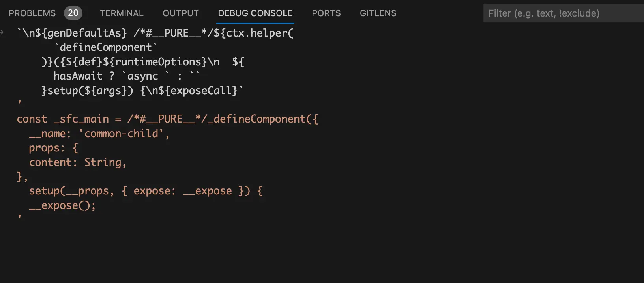Image resolution: width=644 pixels, height=283 pixels.
Task: Click the hasAwait ternary line
Action: (126, 76)
